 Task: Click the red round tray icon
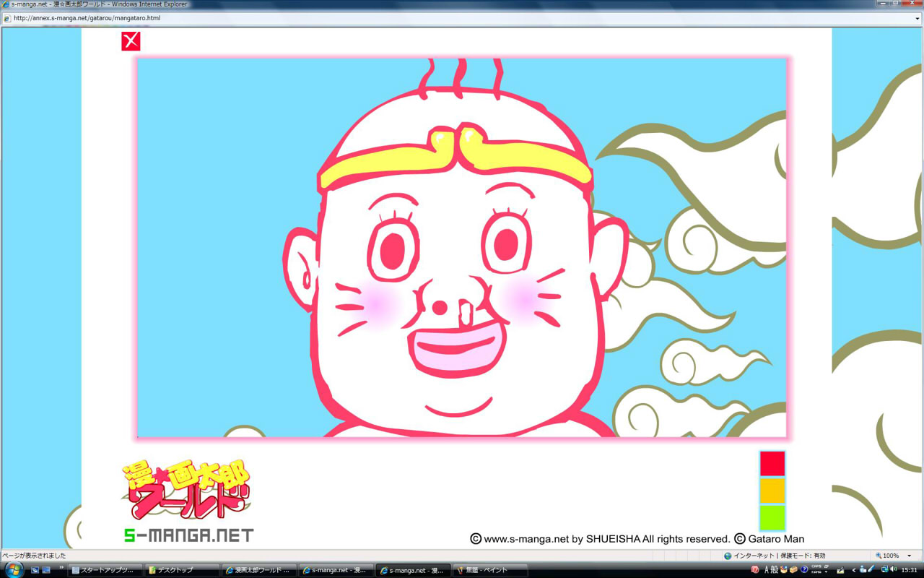(755, 569)
